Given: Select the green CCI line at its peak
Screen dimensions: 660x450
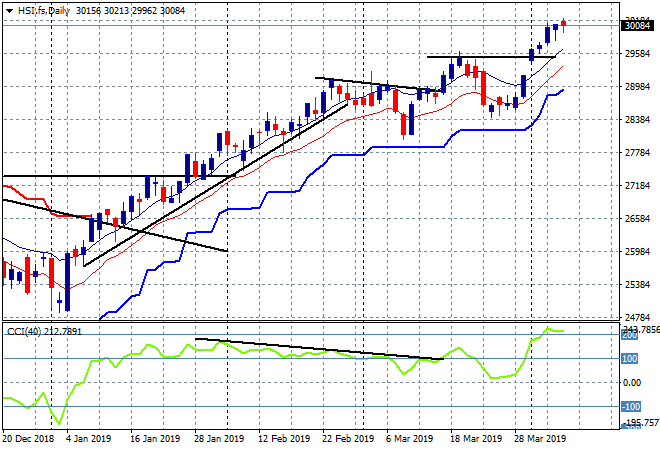Looking at the screenshot, I should pos(548,328).
